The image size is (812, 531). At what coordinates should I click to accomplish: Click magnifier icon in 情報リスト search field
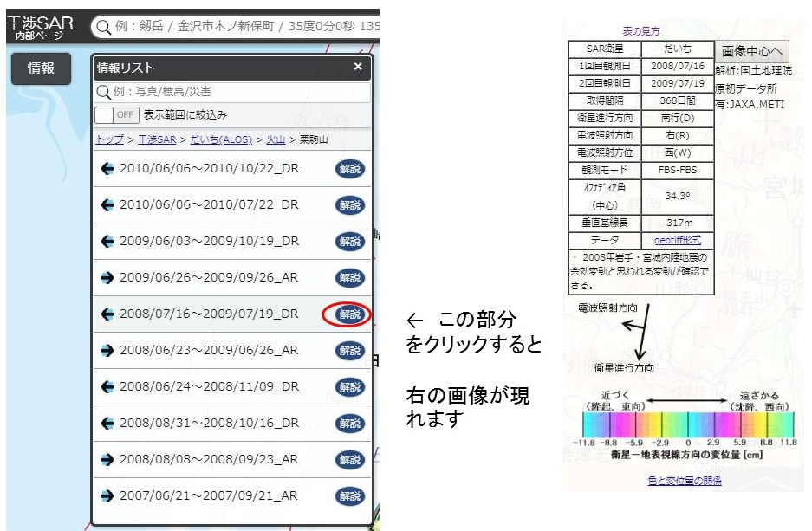[x=104, y=92]
